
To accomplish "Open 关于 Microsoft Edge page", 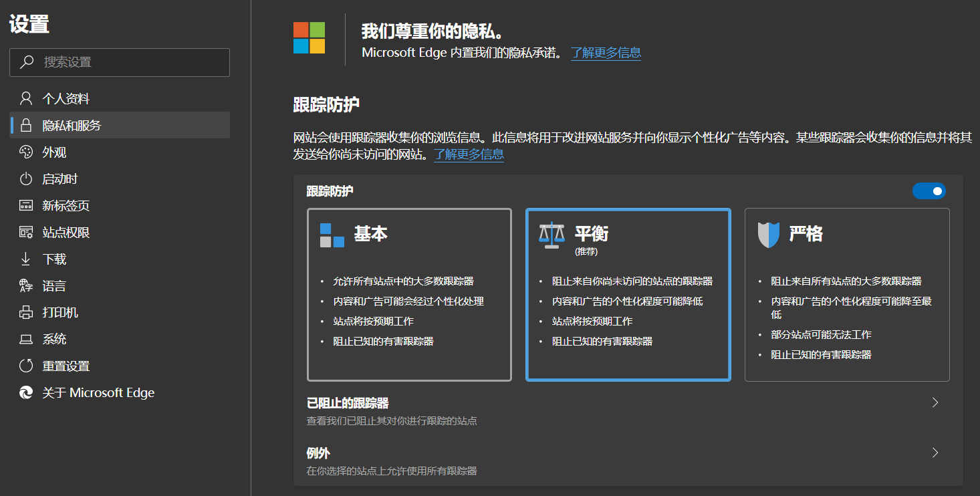I will click(120, 392).
